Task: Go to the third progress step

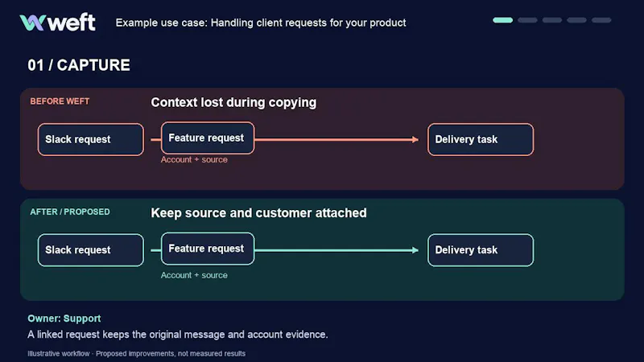Action: (x=552, y=20)
